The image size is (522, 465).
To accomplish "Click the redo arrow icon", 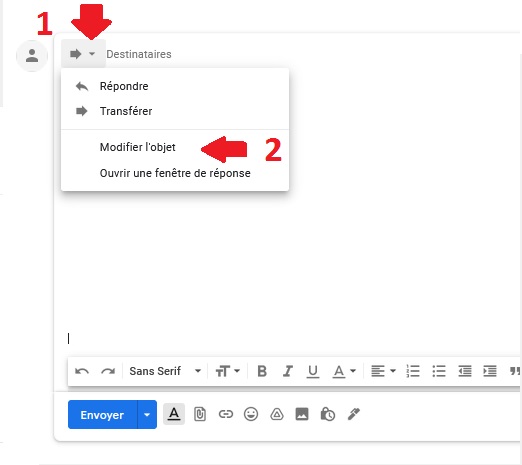I will (x=108, y=371).
